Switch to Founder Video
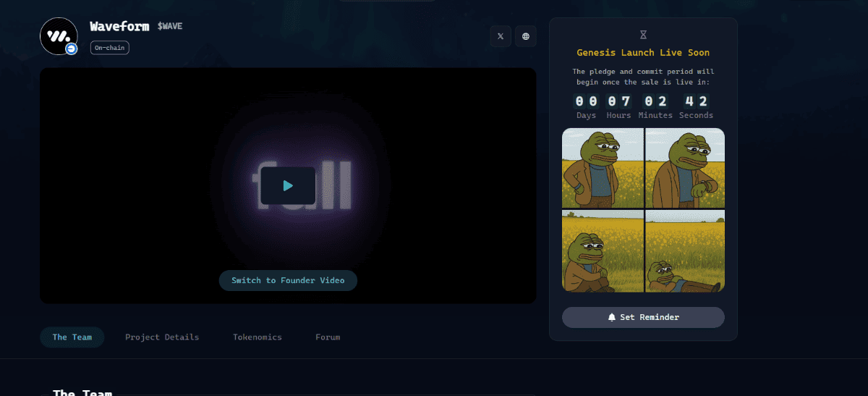This screenshot has height=396, width=868. (288, 280)
